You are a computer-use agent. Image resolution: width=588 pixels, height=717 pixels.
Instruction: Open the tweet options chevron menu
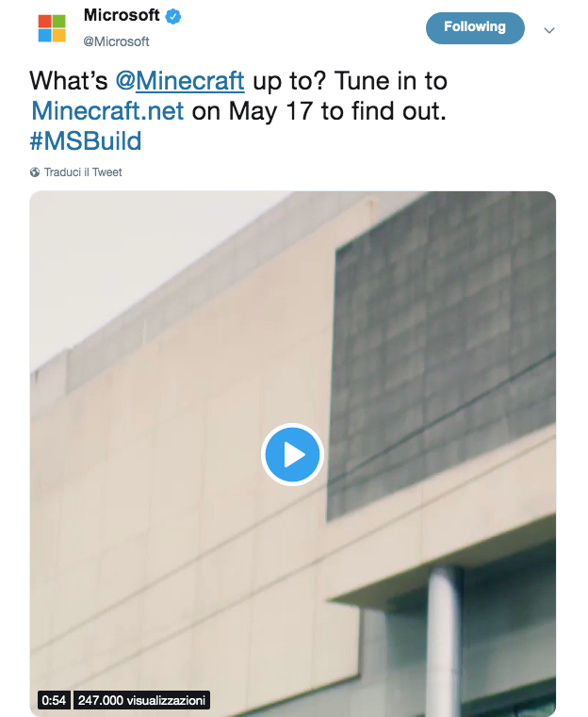pyautogui.click(x=549, y=30)
